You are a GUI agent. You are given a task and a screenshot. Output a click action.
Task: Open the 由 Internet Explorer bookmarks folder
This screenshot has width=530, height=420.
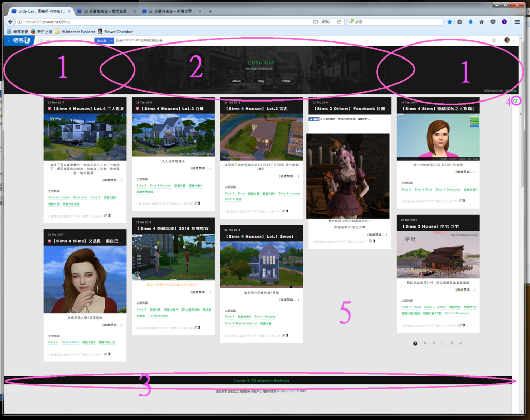point(75,32)
